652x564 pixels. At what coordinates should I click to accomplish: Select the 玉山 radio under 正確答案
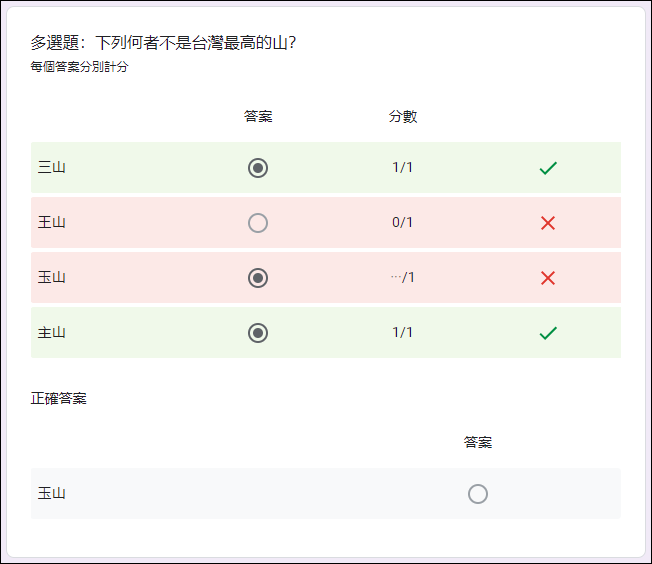[x=478, y=494]
